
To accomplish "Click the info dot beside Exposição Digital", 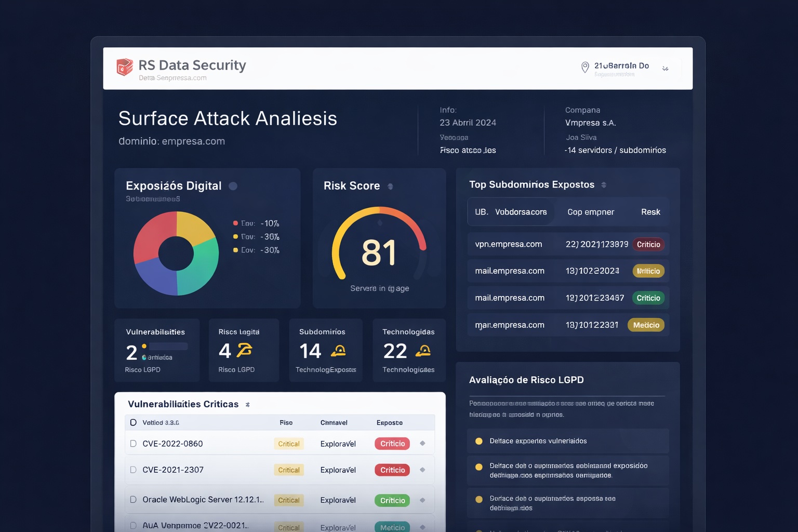I will click(233, 186).
